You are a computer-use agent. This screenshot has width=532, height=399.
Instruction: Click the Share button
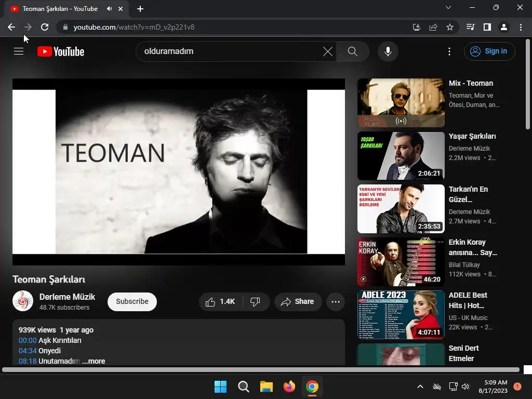(298, 302)
